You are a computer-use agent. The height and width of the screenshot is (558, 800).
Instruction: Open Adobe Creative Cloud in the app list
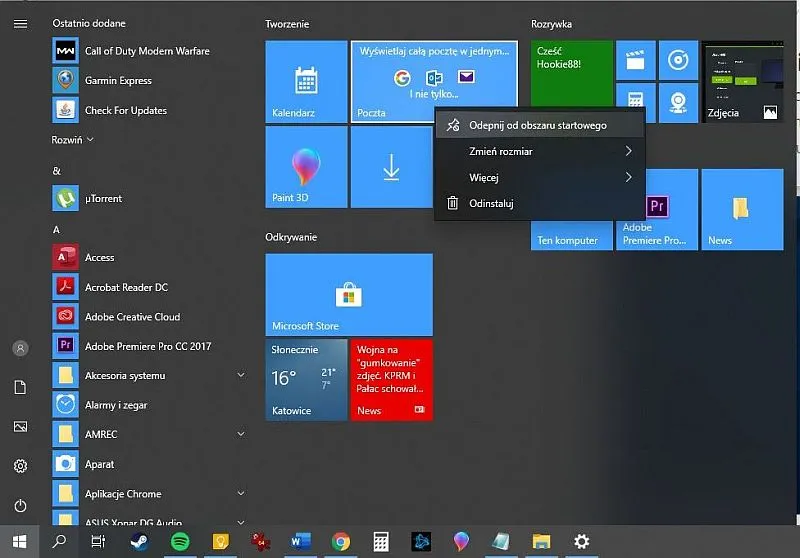(131, 317)
